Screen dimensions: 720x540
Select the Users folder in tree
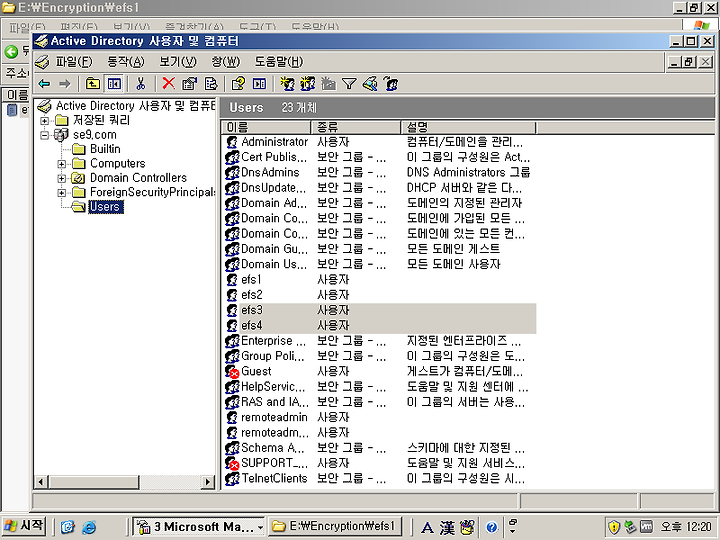(x=105, y=207)
